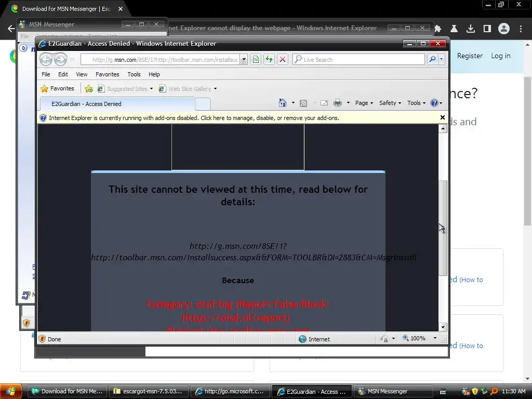Expand the zoom level dropdown arrow
This screenshot has width=532, height=399.
[x=435, y=338]
